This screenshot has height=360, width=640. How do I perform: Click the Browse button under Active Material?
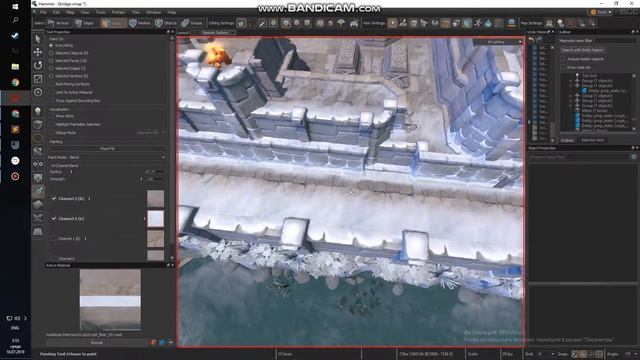tap(97, 342)
